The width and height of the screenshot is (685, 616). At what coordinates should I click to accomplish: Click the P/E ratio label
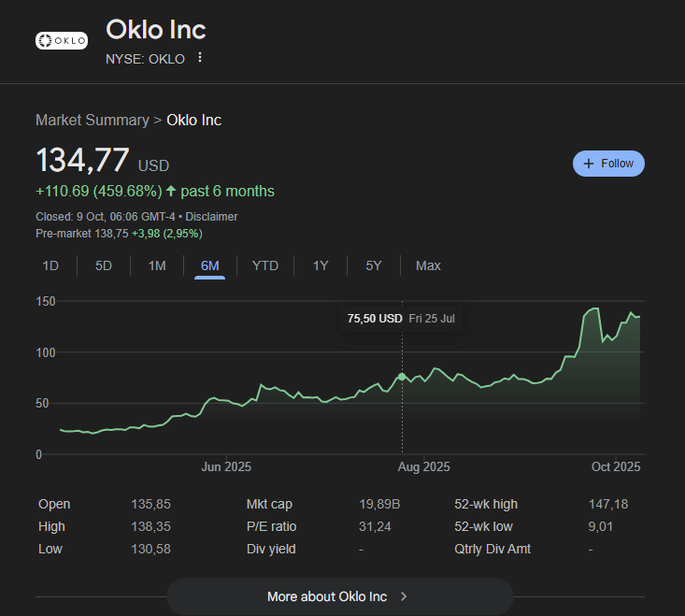[271, 526]
